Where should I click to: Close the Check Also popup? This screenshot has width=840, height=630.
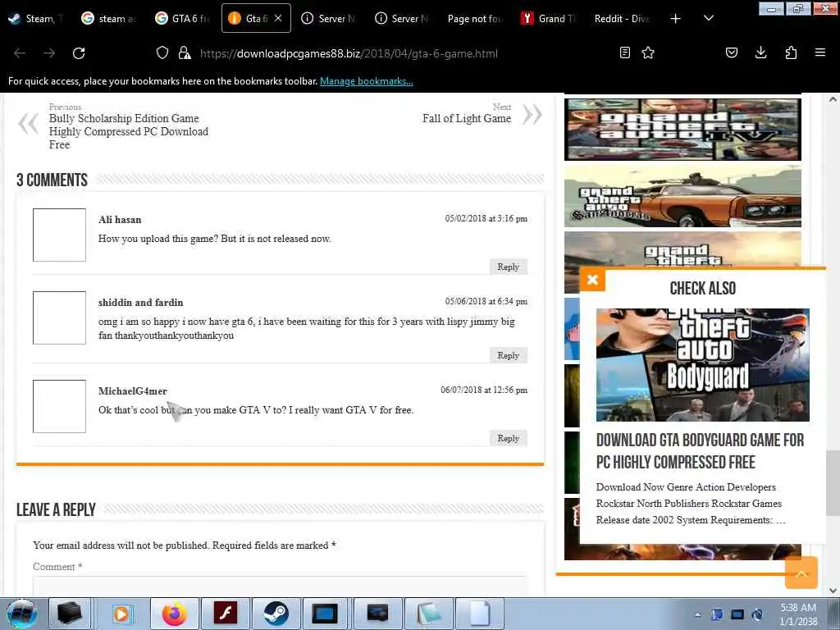point(592,279)
